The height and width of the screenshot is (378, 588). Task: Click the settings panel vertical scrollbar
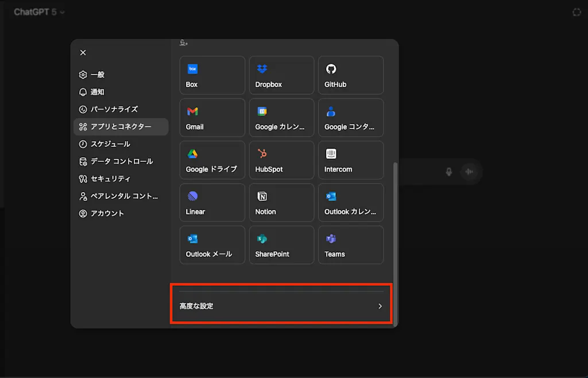point(394,244)
